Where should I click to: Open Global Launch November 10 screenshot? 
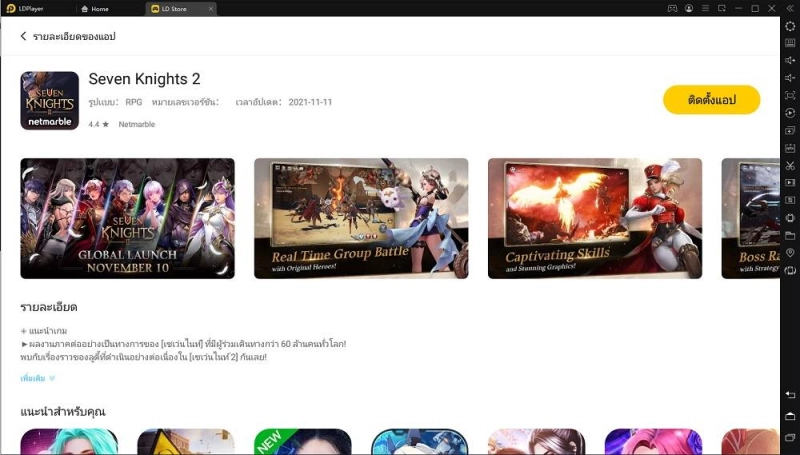point(128,218)
